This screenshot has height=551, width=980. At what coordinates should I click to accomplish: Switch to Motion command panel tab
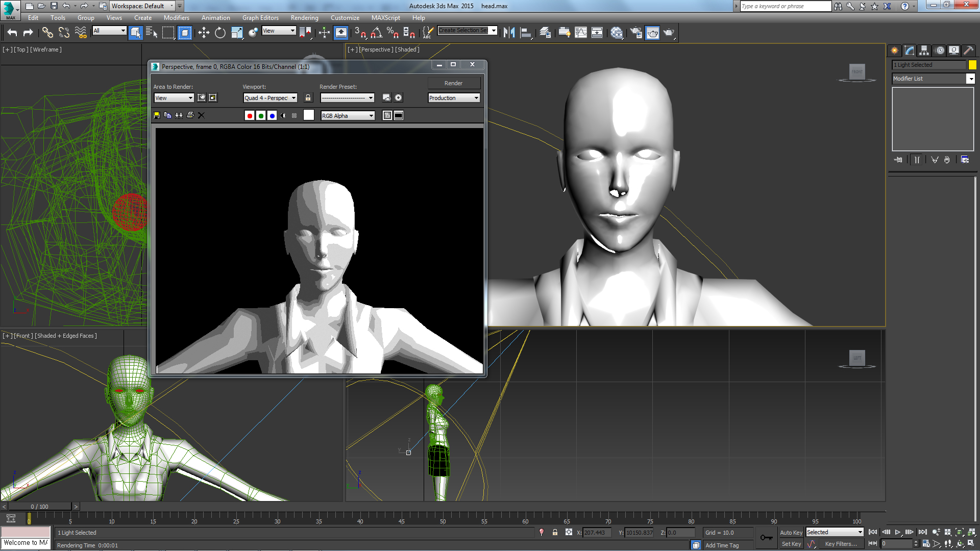(940, 50)
